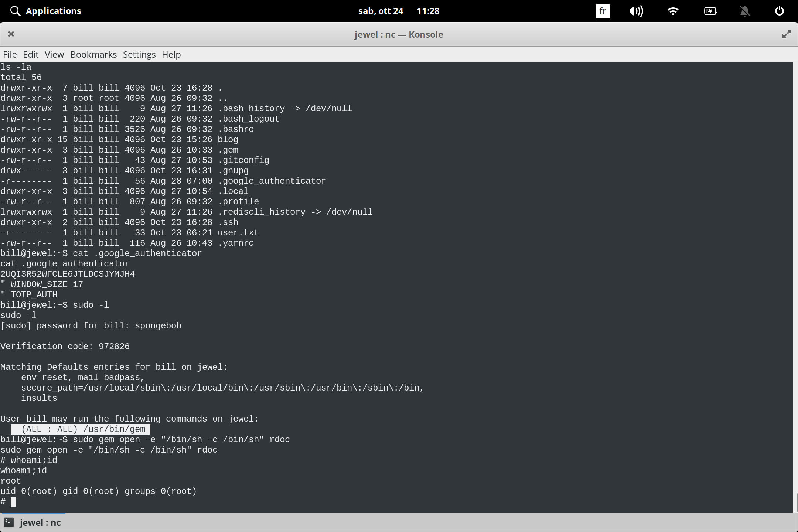The height and width of the screenshot is (532, 798).
Task: Toggle notifications via muted bell icon
Action: pyautogui.click(x=745, y=11)
